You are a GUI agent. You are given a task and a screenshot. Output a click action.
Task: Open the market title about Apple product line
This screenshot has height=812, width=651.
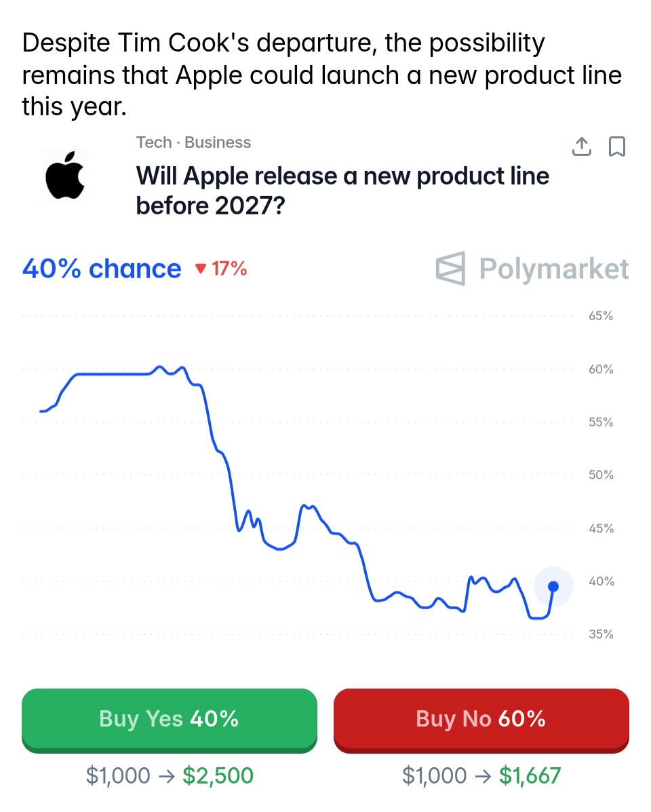pyautogui.click(x=342, y=190)
